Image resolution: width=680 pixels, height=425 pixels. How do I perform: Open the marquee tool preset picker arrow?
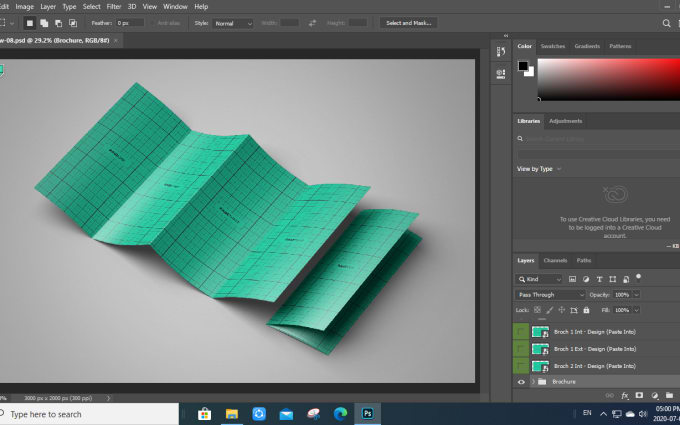click(12, 23)
